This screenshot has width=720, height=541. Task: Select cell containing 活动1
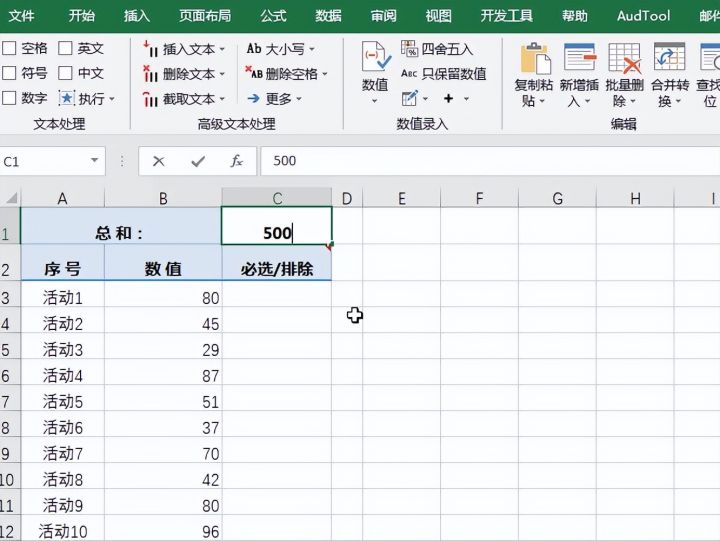pos(62,294)
